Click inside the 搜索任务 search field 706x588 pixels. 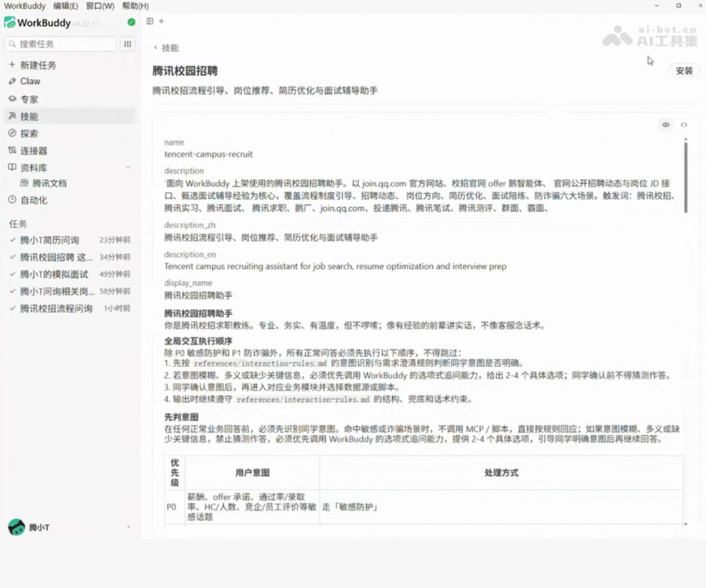coord(60,44)
